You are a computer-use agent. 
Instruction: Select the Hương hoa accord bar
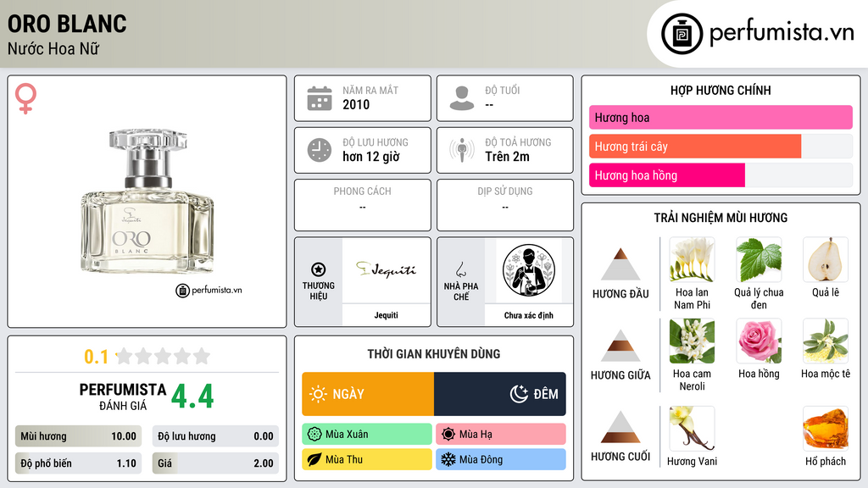721,117
